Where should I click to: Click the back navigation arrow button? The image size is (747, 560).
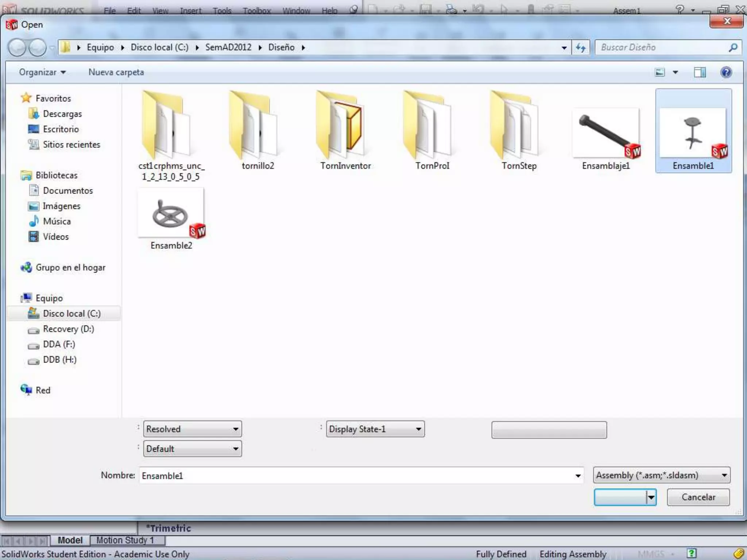pyautogui.click(x=17, y=47)
